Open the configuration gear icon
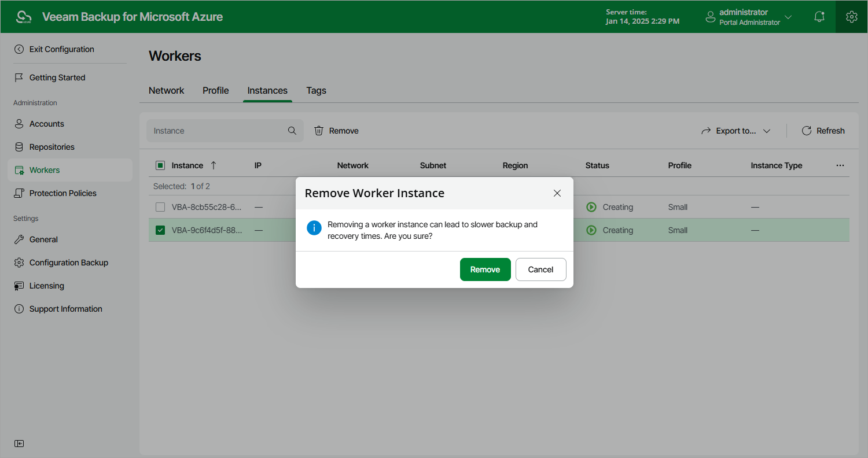This screenshot has width=868, height=458. [x=851, y=17]
